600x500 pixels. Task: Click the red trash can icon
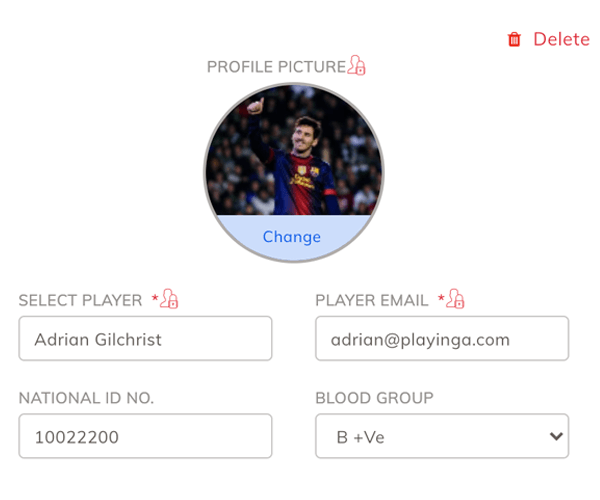click(x=514, y=40)
